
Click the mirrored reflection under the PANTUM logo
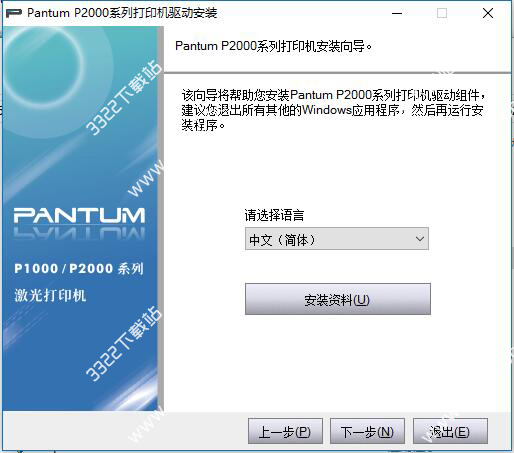(x=79, y=233)
